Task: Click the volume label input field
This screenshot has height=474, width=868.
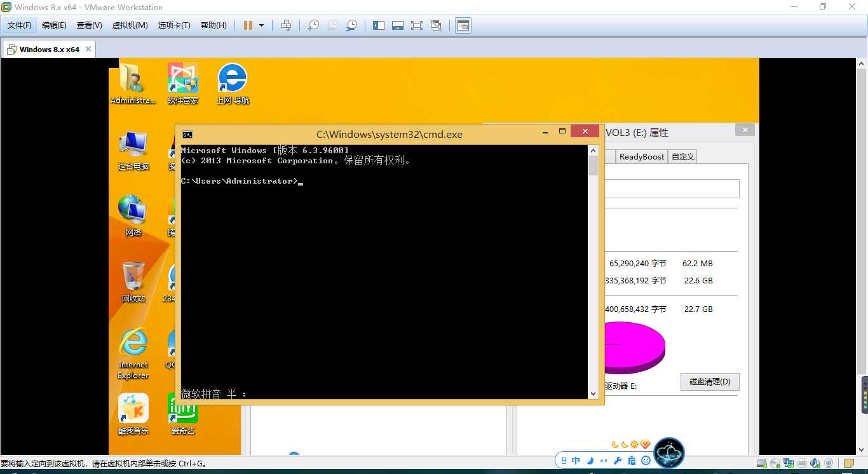Action: click(x=672, y=189)
